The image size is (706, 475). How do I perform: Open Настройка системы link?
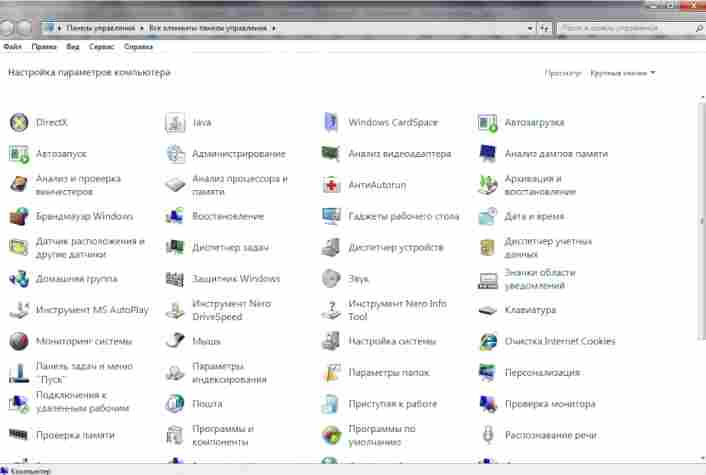(x=392, y=341)
